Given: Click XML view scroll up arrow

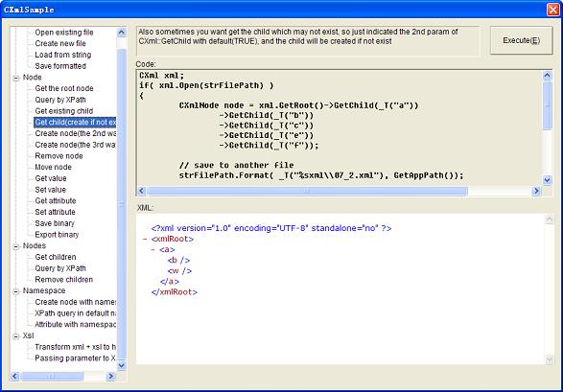Looking at the screenshot, I should [x=549, y=219].
